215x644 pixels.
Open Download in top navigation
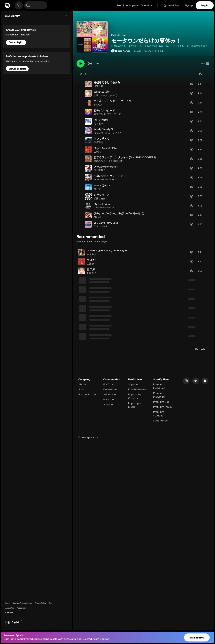(147, 6)
